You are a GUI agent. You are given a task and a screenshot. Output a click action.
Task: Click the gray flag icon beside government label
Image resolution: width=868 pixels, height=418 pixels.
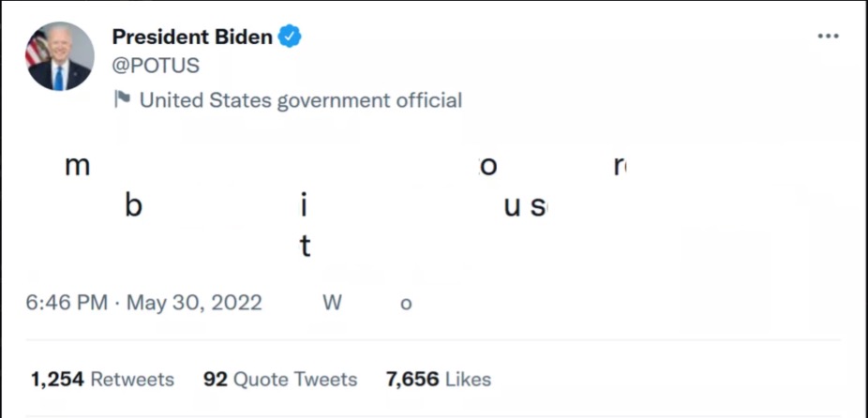(123, 99)
